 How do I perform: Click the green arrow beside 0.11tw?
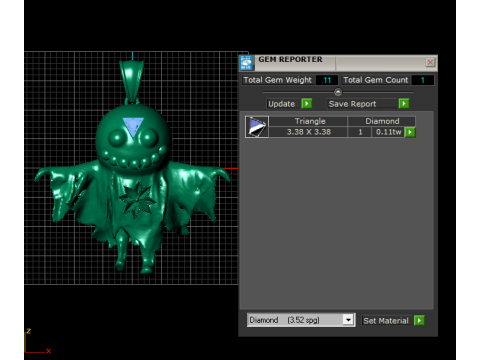[x=410, y=132]
